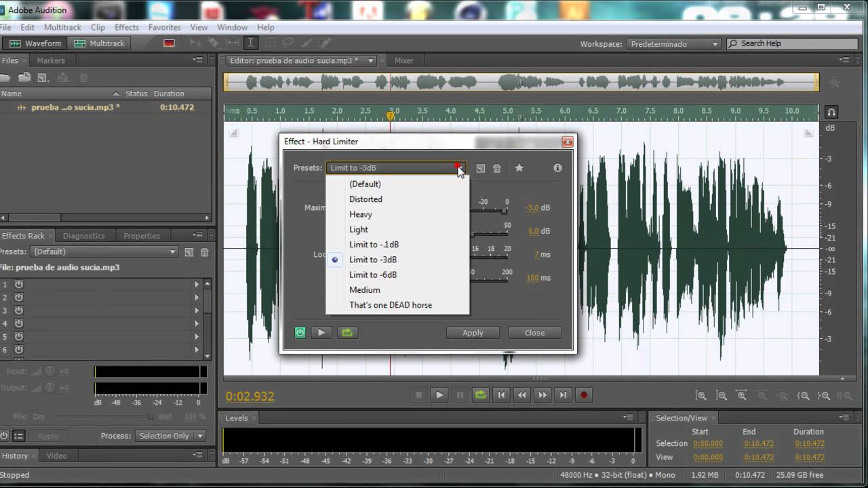Zoom in time icon
Viewport: 868px width, 488px height.
(742, 396)
